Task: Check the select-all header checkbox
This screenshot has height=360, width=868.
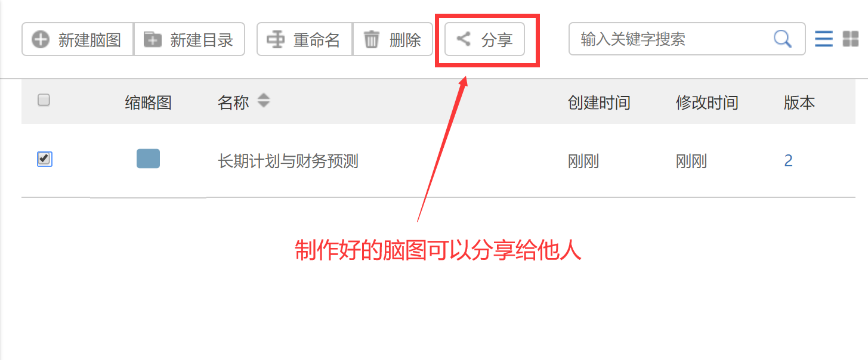Action: (44, 100)
